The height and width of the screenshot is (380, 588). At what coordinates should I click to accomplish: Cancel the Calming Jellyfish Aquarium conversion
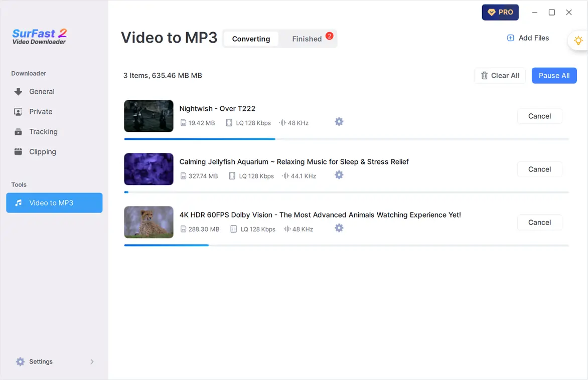click(539, 169)
